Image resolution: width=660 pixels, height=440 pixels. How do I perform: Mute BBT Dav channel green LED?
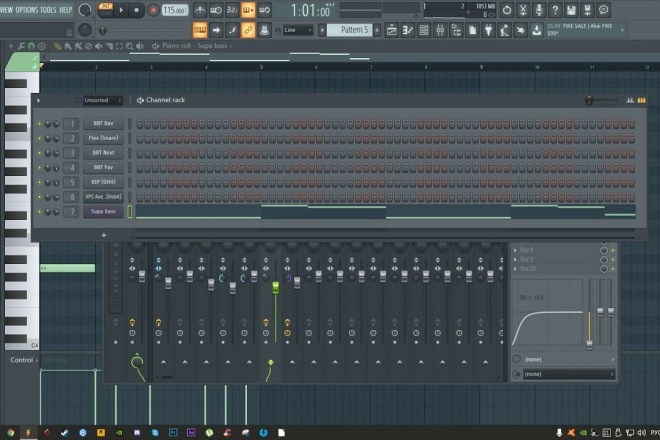tap(40, 124)
